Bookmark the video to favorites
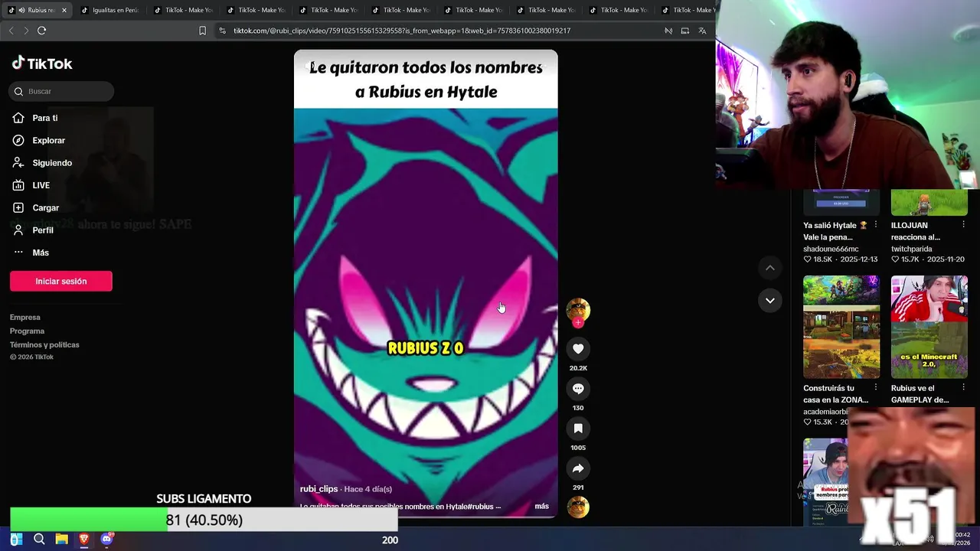 pyautogui.click(x=578, y=429)
